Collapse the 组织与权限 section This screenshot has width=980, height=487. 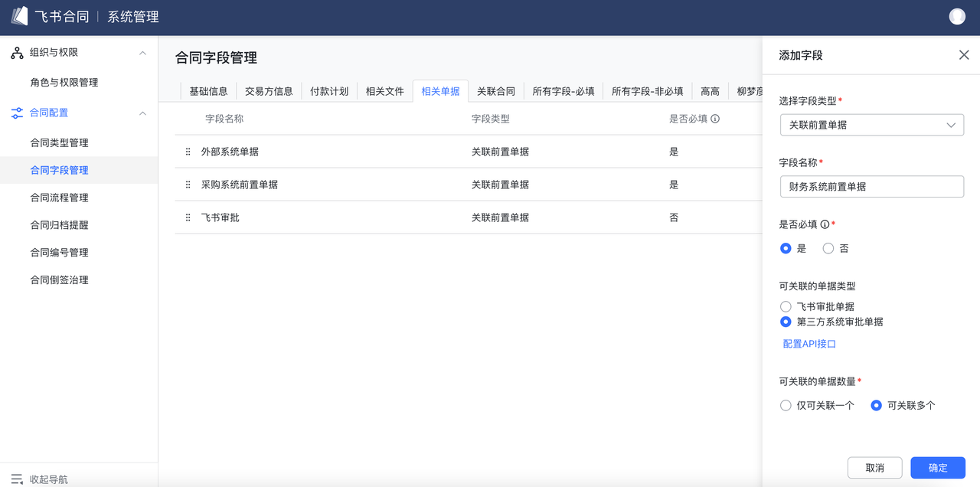142,53
